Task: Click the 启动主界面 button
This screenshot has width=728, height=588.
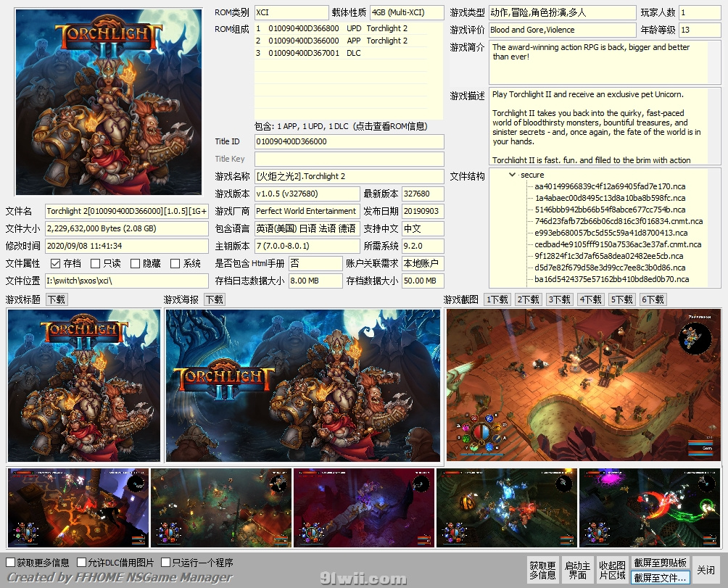Action: (577, 571)
